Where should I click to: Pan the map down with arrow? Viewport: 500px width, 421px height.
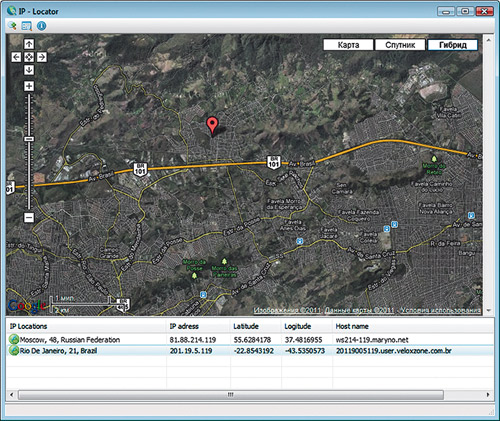tap(29, 70)
